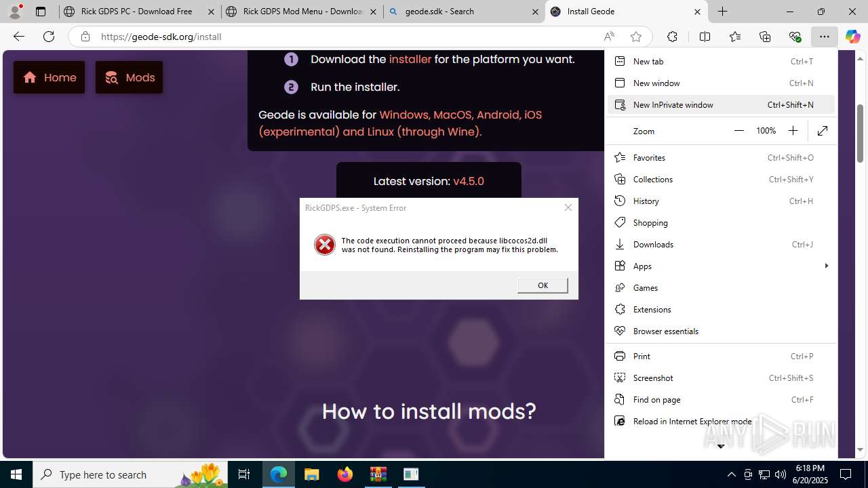The width and height of the screenshot is (868, 488).
Task: Close the RickGDPS.exe System Error dialog
Action: [x=568, y=207]
